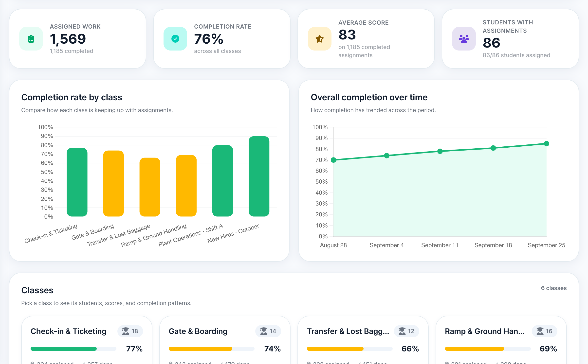The image size is (588, 364).
Task: Click the Students with Assignments people icon
Action: 464,39
